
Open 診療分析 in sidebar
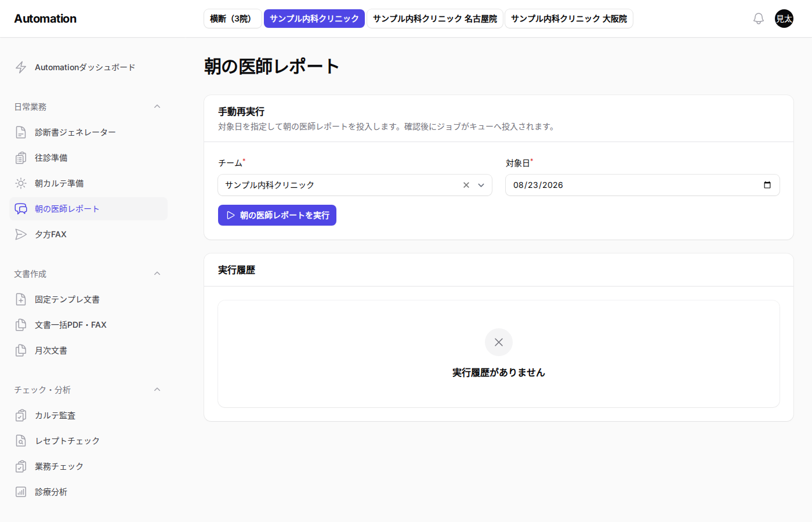(88, 492)
